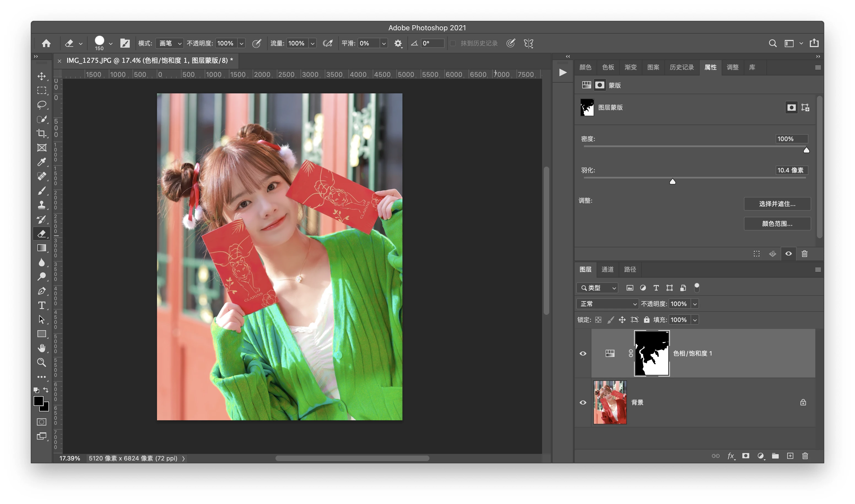Viewport: 855px width, 504px height.
Task: Click the 羽化 slider handle
Action: click(x=672, y=182)
